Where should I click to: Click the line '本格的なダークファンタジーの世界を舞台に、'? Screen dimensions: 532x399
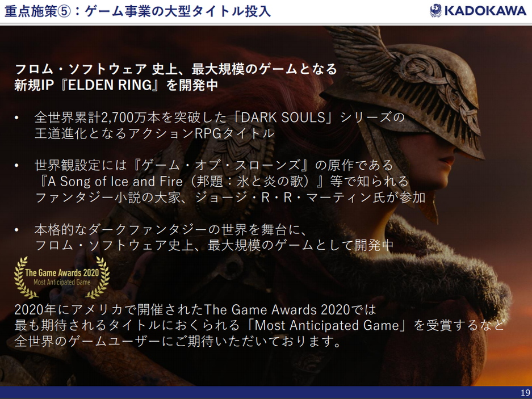(x=170, y=230)
